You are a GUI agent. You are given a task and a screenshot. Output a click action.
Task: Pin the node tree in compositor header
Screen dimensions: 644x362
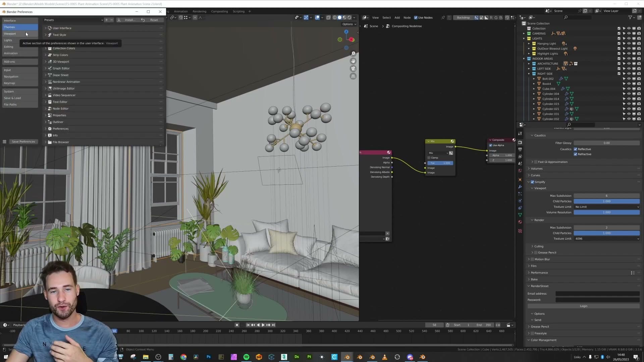click(x=443, y=17)
